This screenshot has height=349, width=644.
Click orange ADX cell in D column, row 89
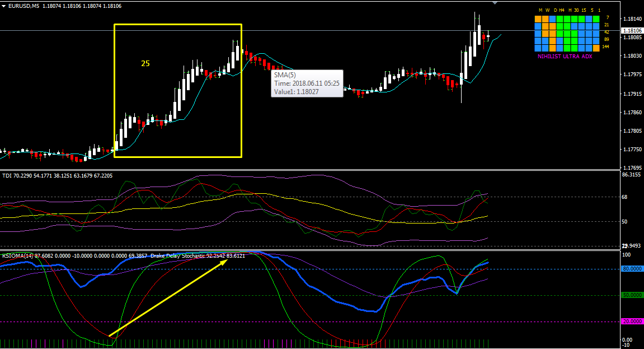pos(552,41)
